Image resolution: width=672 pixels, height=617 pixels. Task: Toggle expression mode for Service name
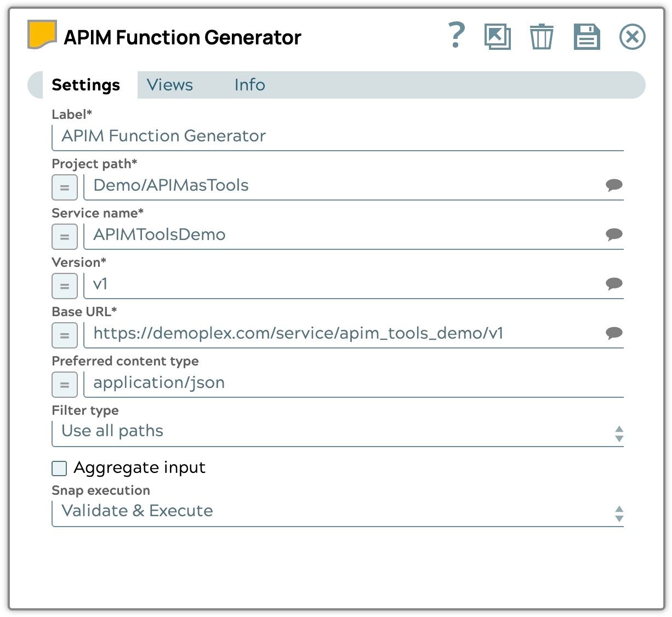(x=65, y=237)
